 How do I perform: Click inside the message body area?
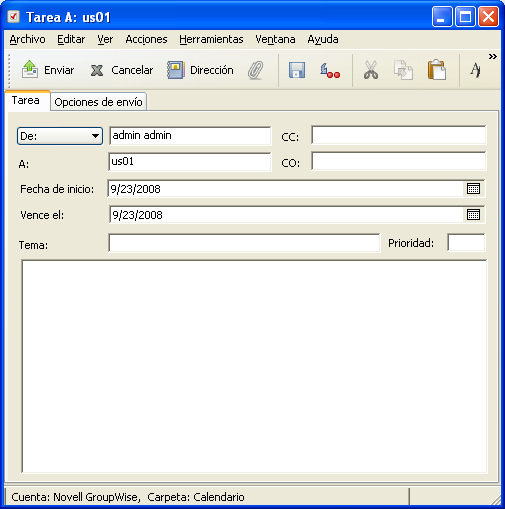[x=254, y=366]
